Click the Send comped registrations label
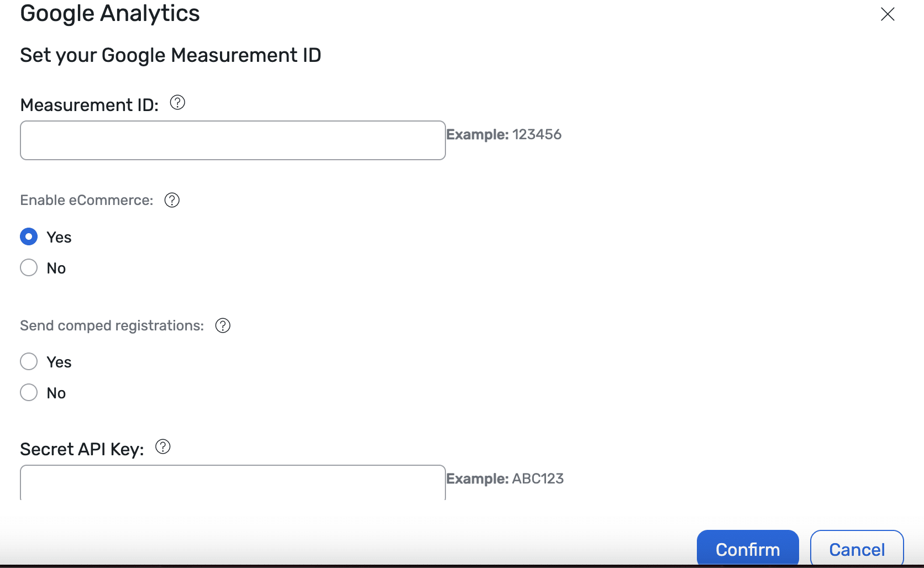The height and width of the screenshot is (568, 924). pyautogui.click(x=111, y=325)
